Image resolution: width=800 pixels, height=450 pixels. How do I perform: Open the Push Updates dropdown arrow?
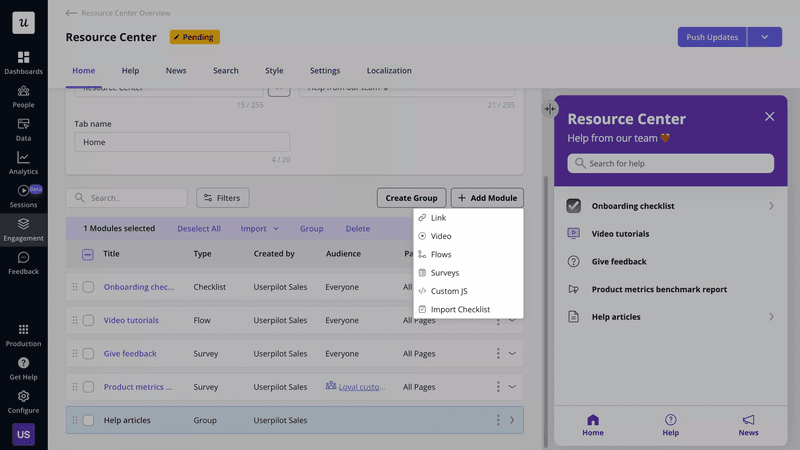[x=764, y=37]
